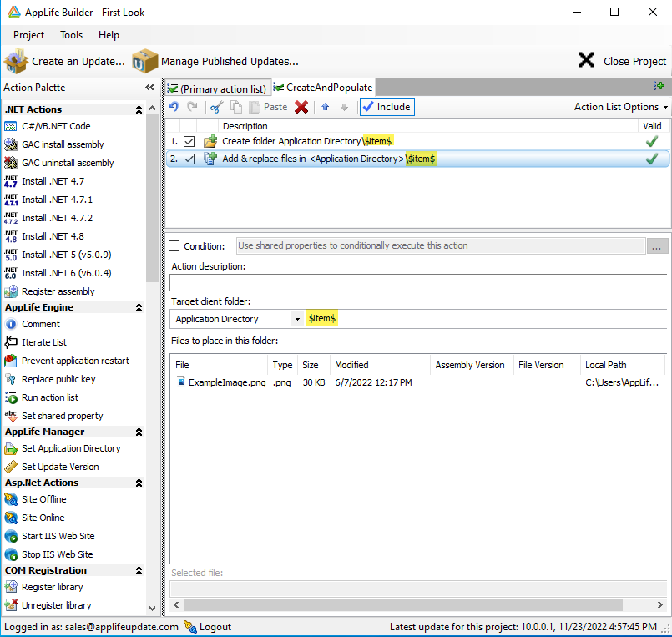
Task: Uncheck action 1 Create folder checkbox
Action: pyautogui.click(x=189, y=141)
